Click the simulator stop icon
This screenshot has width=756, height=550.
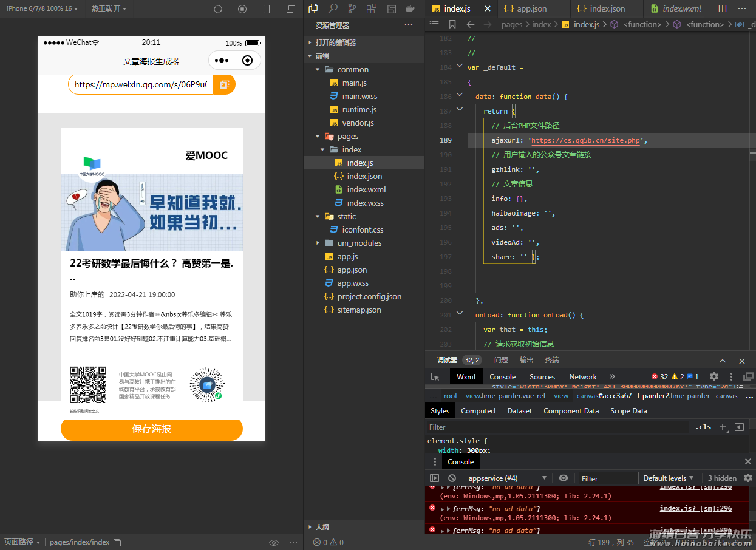coord(242,9)
